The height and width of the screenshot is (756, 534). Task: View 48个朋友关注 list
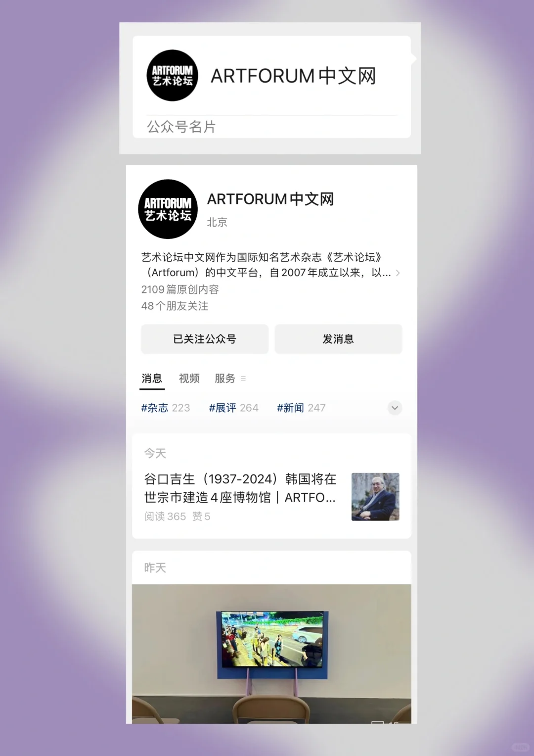coord(175,306)
